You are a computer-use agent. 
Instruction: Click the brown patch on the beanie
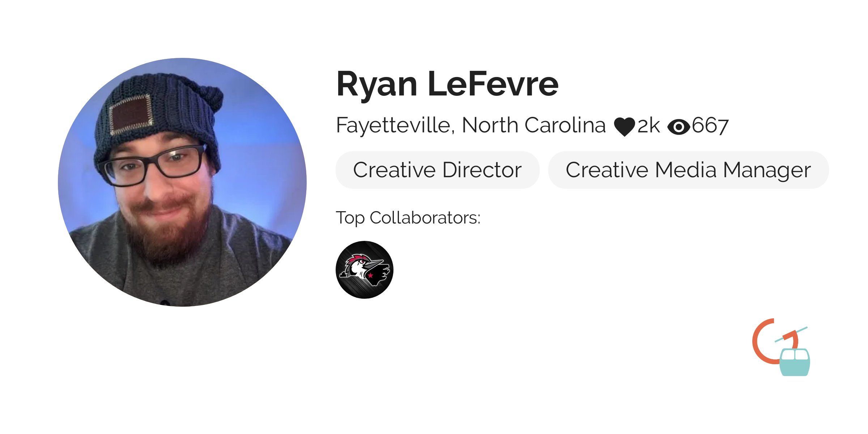131,114
